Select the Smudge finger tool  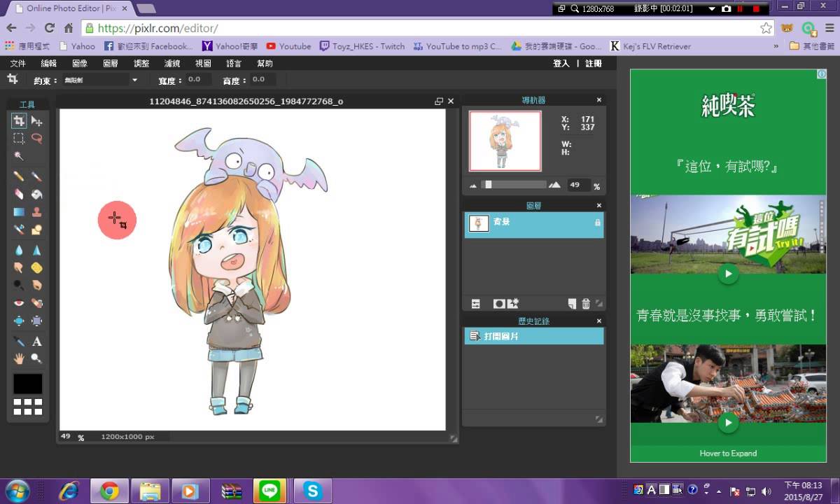click(19, 267)
